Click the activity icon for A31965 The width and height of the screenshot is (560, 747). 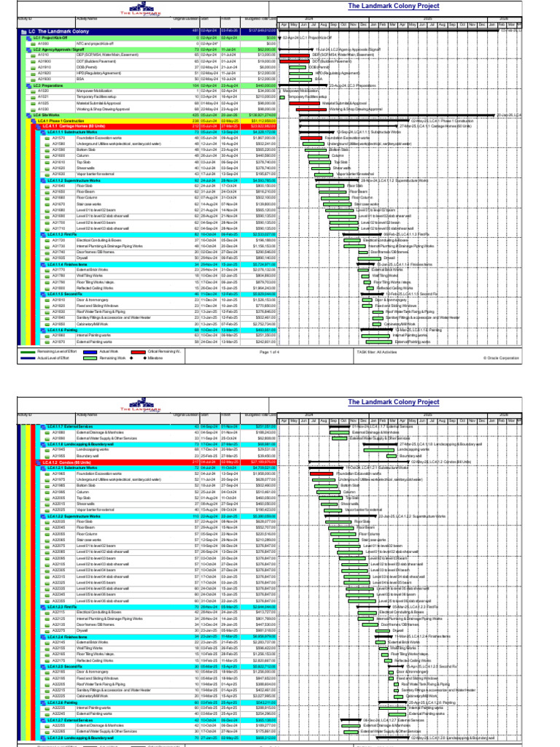click(x=47, y=474)
